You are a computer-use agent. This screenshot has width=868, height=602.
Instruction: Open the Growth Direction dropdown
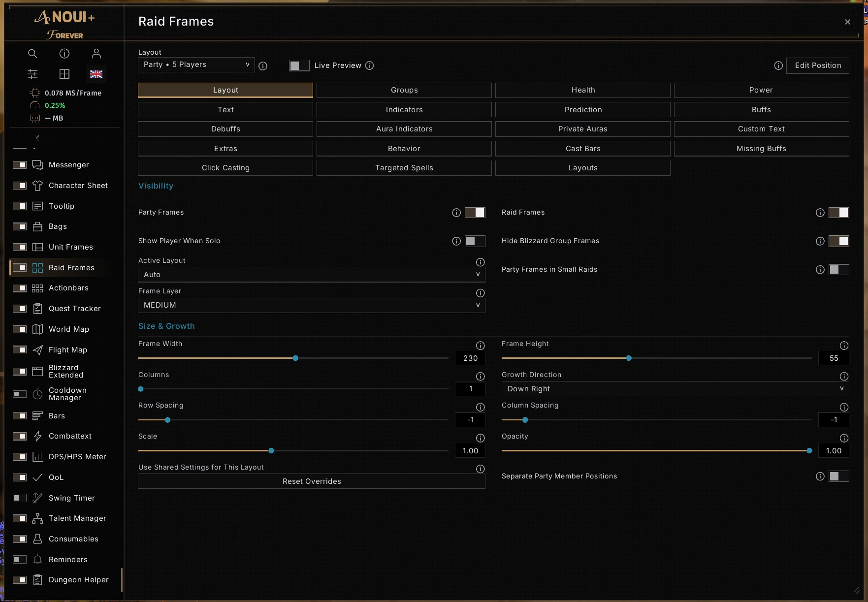(675, 389)
